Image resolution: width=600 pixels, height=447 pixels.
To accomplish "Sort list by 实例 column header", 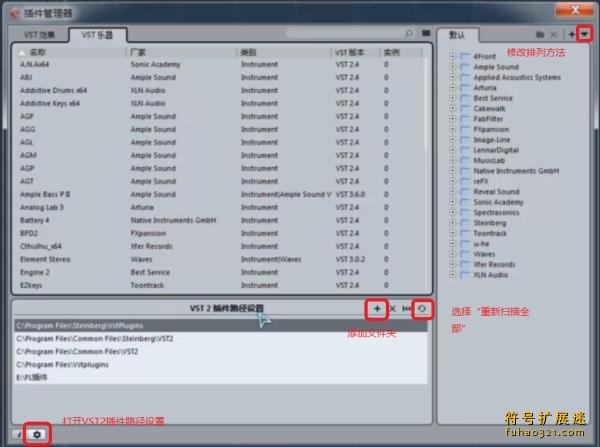I will click(x=401, y=52).
